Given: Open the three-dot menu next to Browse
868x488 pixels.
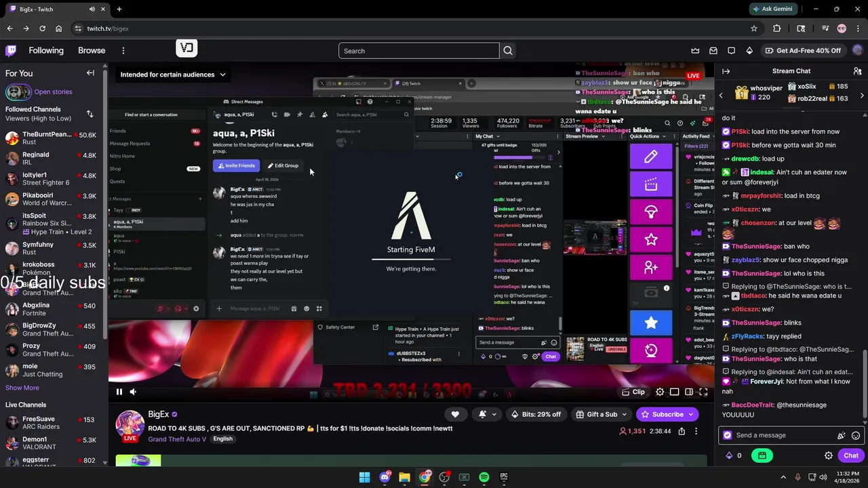Looking at the screenshot, I should 123,51.
